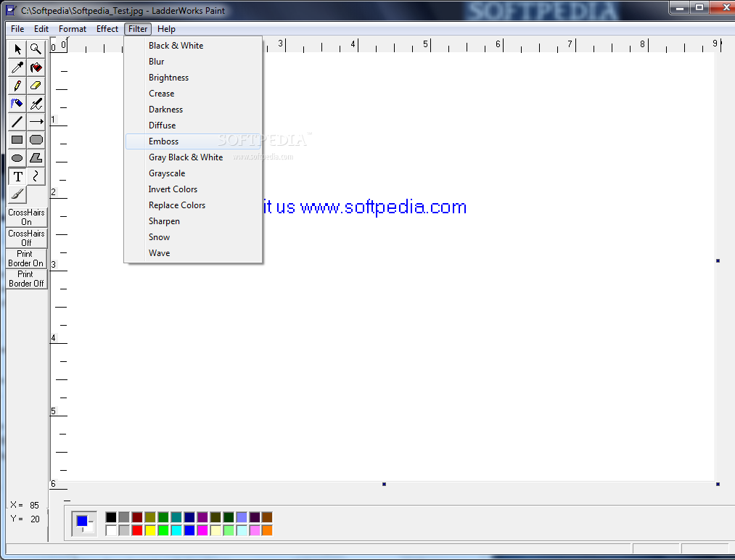Screen dimensions: 735x560
Task: Open Replace Colors filter
Action: 193,205
